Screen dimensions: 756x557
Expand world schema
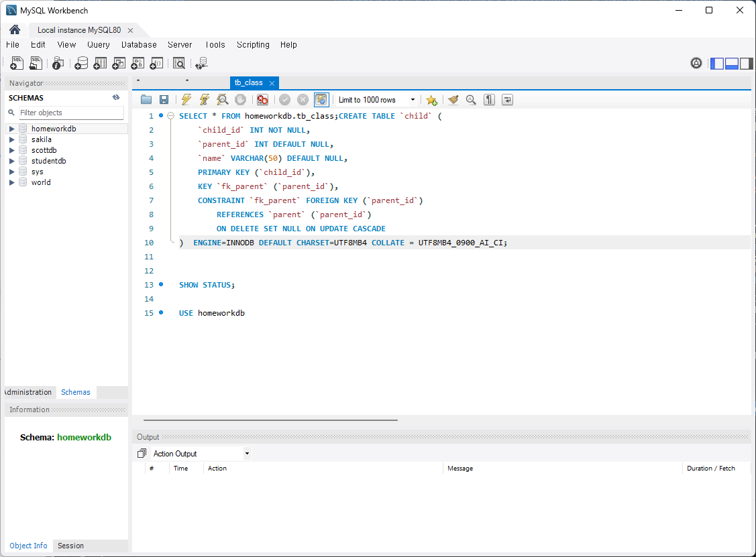[x=11, y=182]
